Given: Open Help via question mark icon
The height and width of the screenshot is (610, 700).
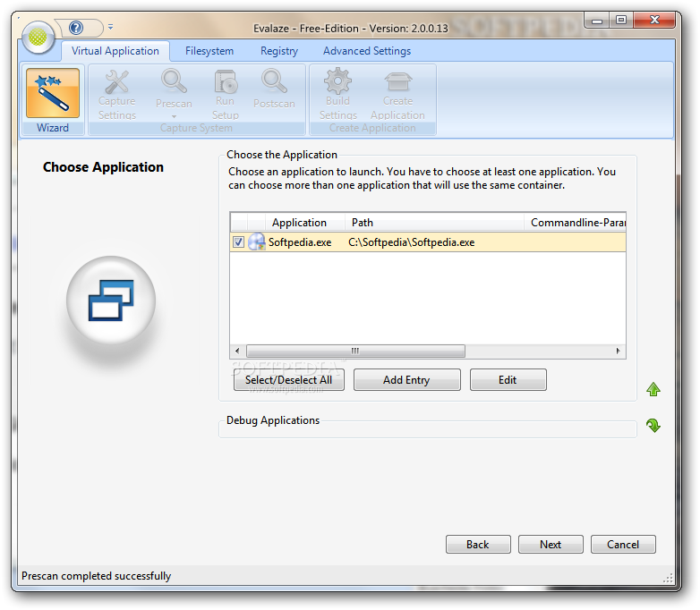Looking at the screenshot, I should [76, 28].
